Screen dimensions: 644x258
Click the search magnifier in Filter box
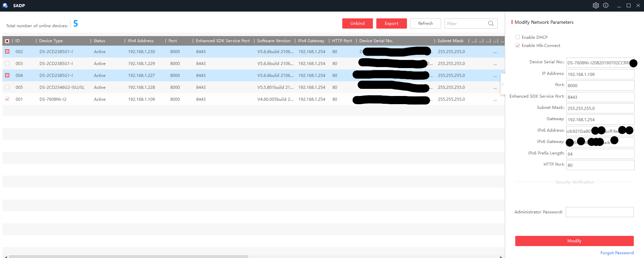click(491, 23)
